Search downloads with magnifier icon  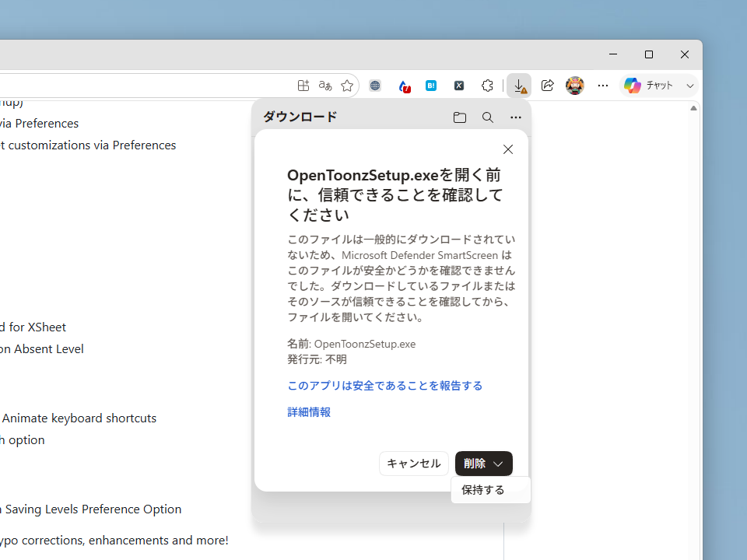[487, 117]
